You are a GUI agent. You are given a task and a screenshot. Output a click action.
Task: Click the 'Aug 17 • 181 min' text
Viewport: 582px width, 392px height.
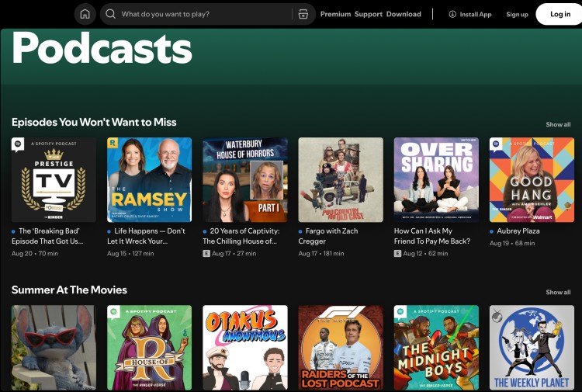click(x=321, y=254)
